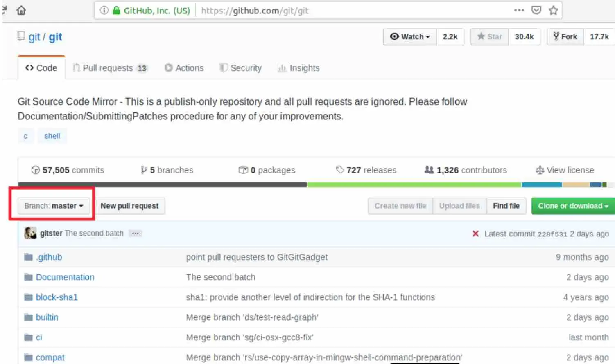
Task: Click the repository book icon
Action: (21, 36)
